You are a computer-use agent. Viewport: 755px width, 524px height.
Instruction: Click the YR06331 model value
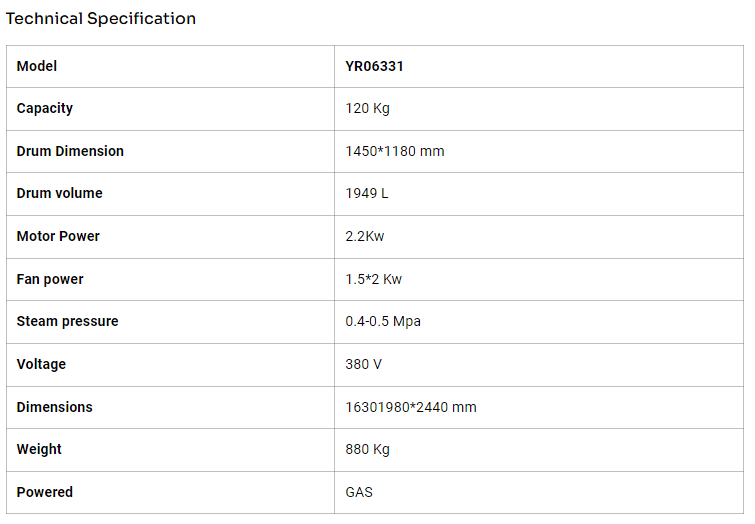(374, 66)
